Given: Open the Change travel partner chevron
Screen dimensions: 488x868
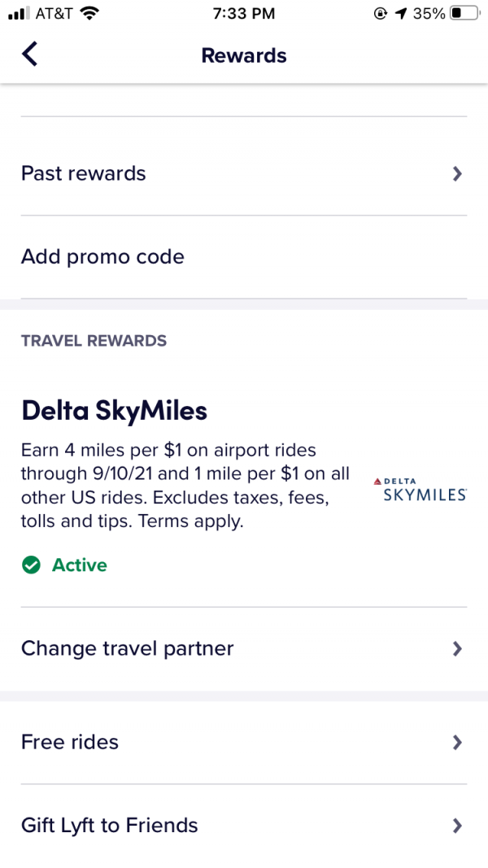Looking at the screenshot, I should [x=457, y=648].
